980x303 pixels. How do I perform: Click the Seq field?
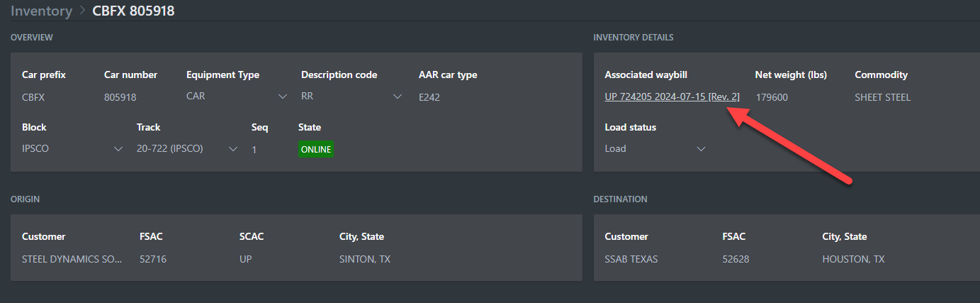click(x=255, y=149)
